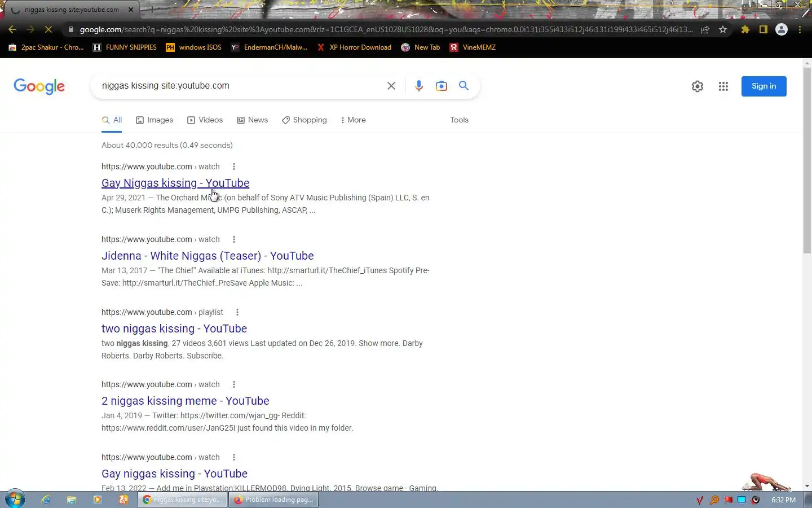Viewport: 812px width, 508px height.
Task: Open three-dot menu above the Feb 13, 2022 result
Action: (233, 457)
